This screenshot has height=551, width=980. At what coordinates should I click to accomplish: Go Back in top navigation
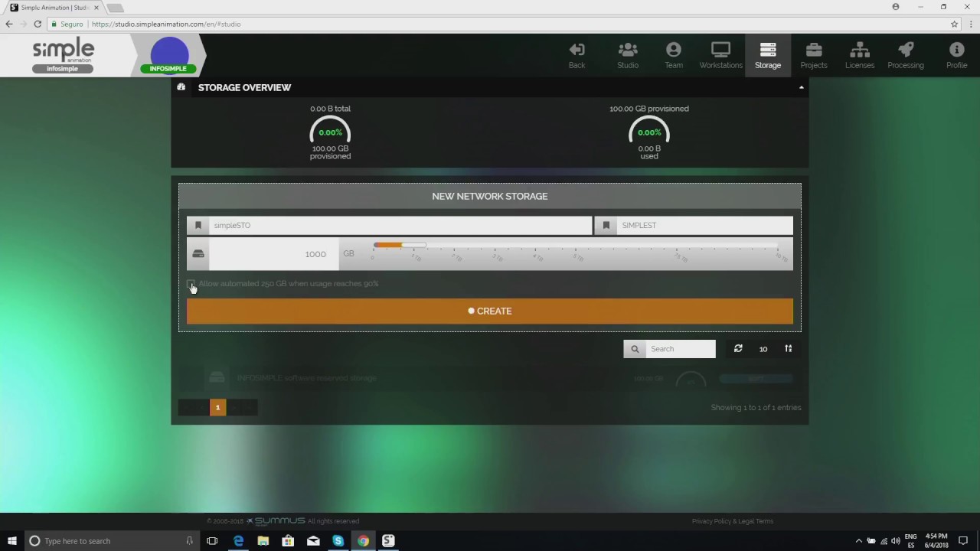[577, 55]
